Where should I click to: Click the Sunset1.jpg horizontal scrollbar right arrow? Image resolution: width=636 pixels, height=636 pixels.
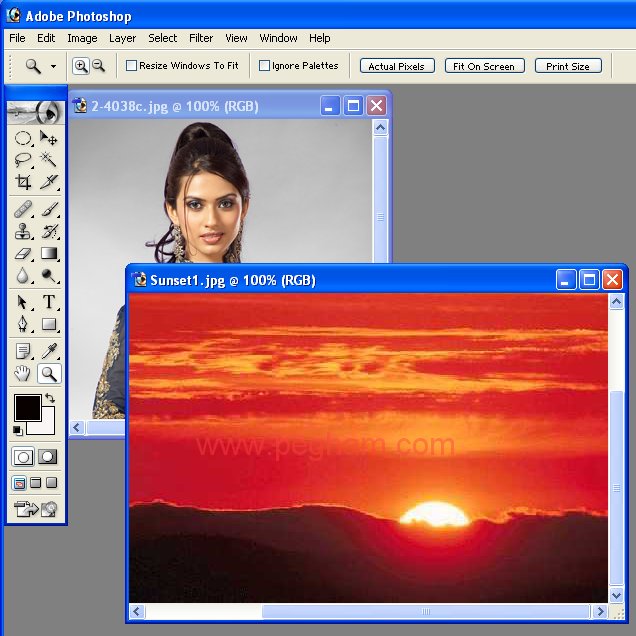600,611
